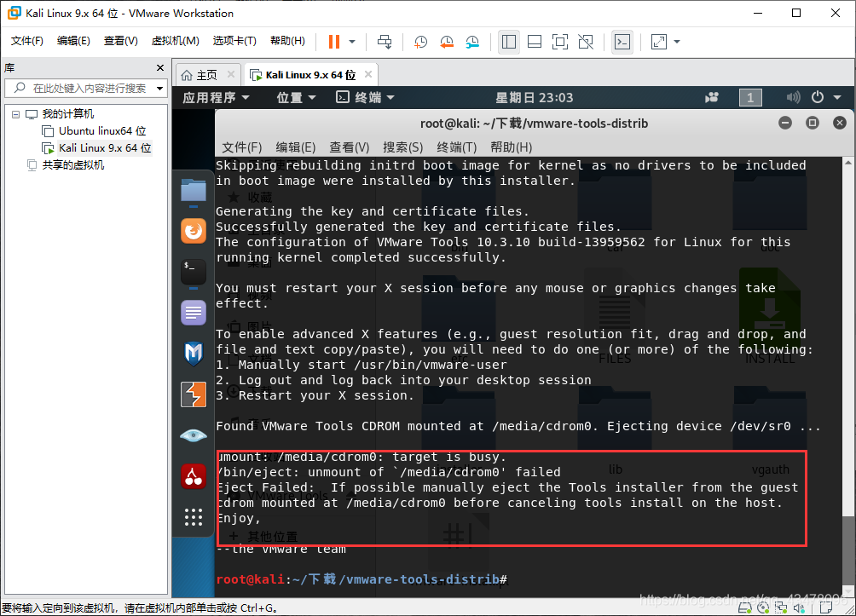
Task: Open the console view icon
Action: pos(622,42)
